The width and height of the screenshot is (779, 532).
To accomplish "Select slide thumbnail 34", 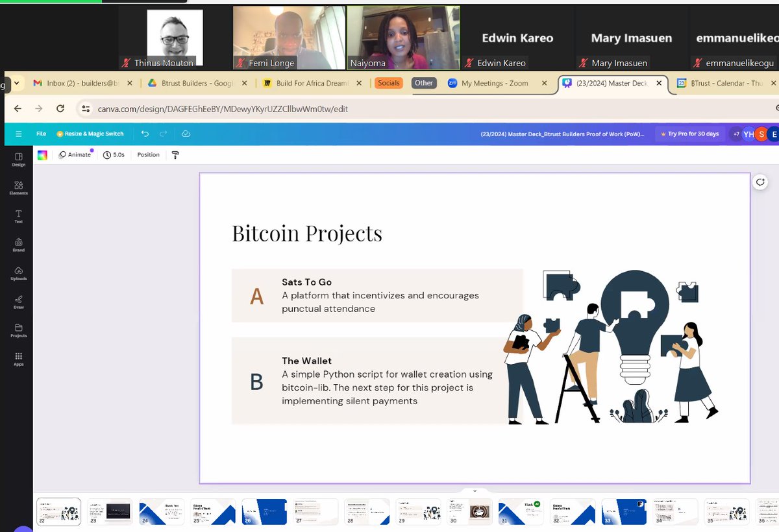I will 675,511.
